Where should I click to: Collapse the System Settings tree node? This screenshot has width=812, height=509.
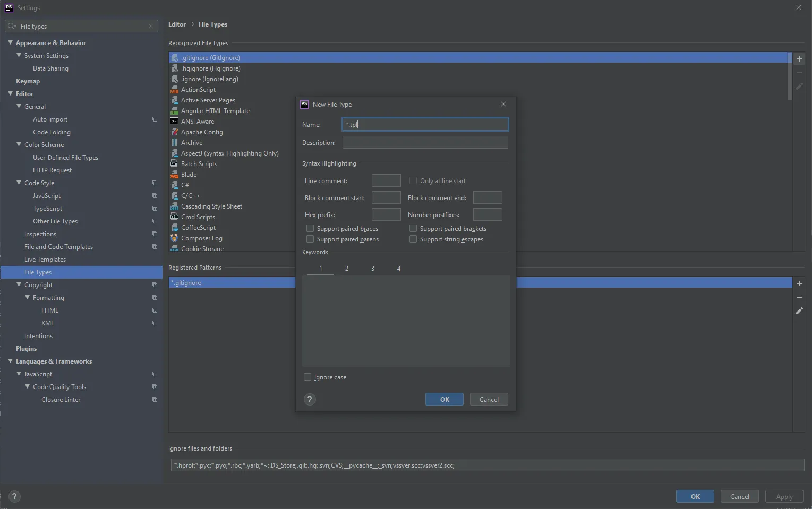pos(19,55)
